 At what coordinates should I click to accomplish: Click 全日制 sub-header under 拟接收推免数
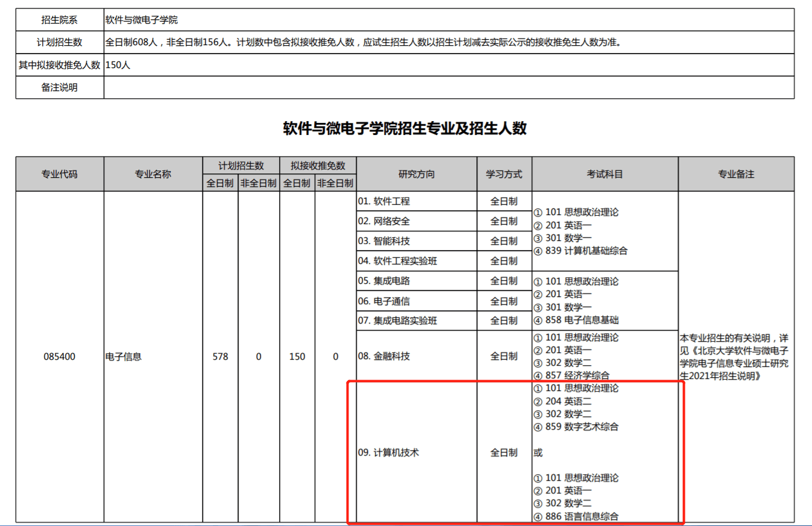coord(297,183)
